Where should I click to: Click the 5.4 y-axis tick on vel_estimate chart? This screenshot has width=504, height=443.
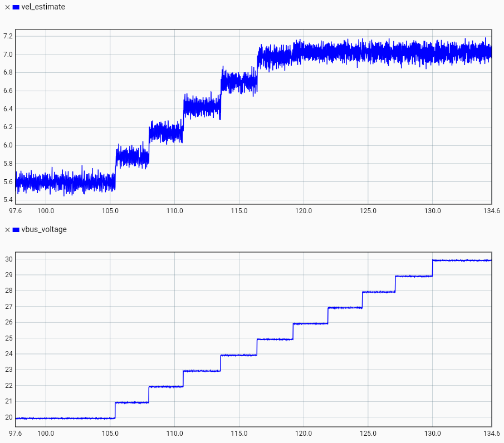tap(8, 200)
